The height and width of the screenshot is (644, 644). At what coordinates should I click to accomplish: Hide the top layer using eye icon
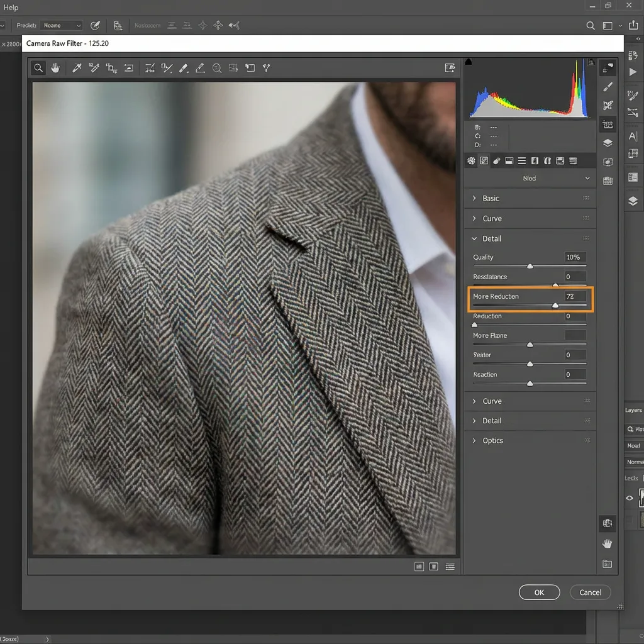[x=630, y=497]
